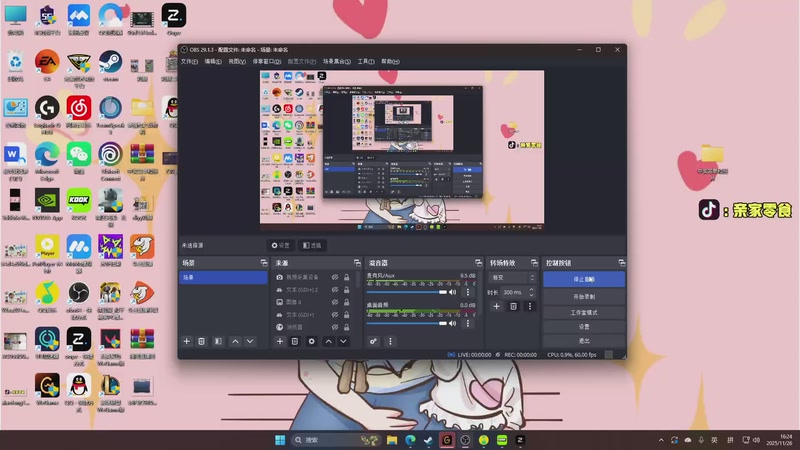Mute 麦克风/Aux via its speaker icon
Viewport: 800px width, 450px height.
click(x=453, y=292)
